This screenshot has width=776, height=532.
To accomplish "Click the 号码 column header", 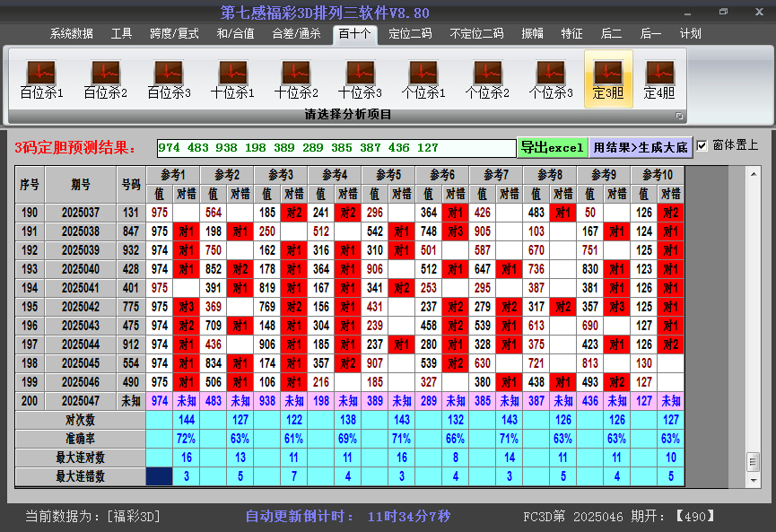I will point(131,185).
